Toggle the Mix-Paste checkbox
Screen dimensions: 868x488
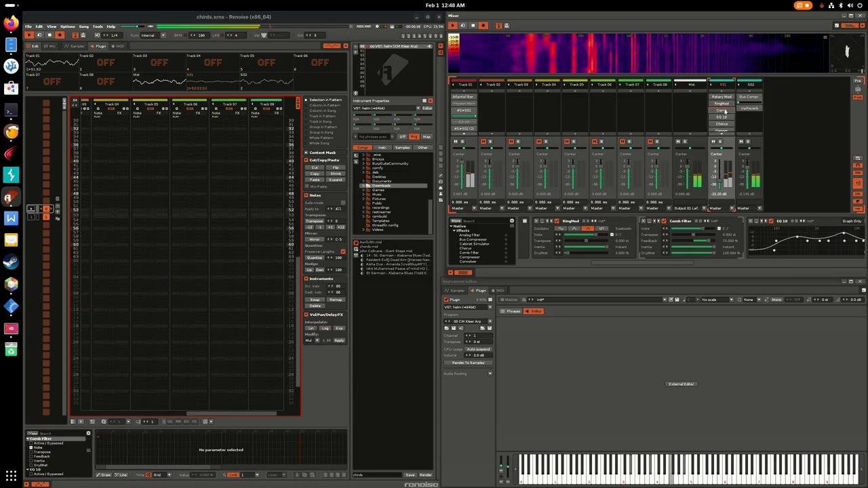307,186
